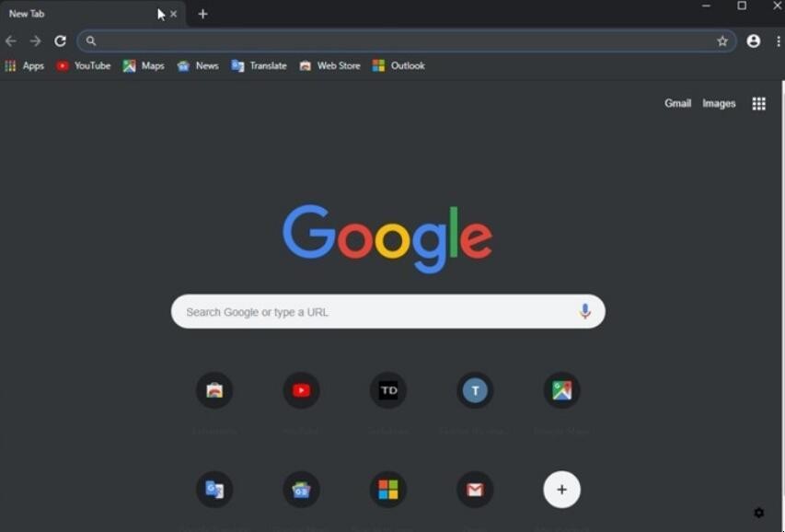
Task: Add a new shortcut with the plus tile
Action: pyautogui.click(x=561, y=490)
